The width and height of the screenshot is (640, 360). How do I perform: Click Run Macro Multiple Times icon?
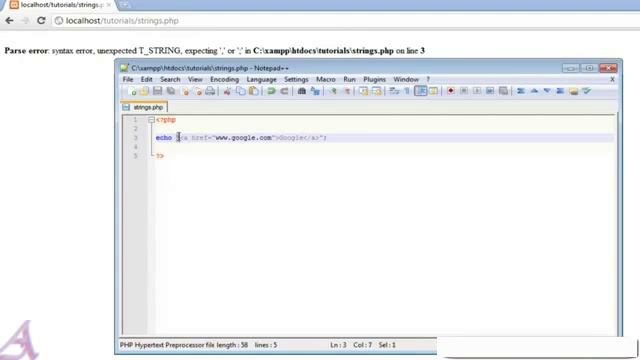point(490,91)
